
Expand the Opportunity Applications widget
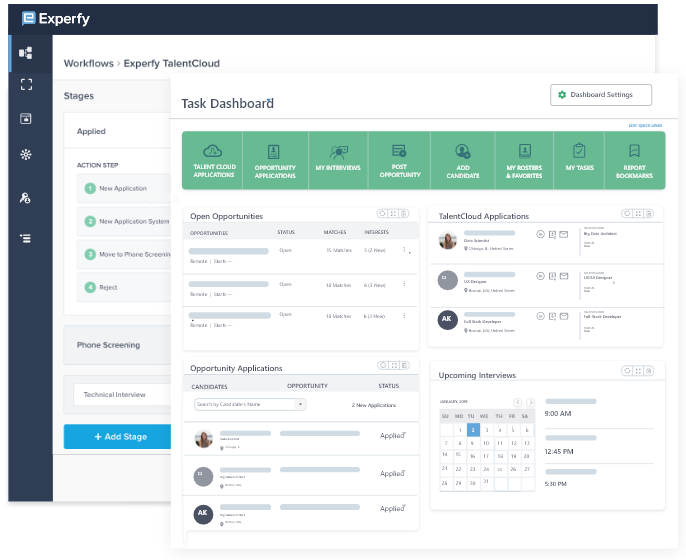[x=394, y=365]
